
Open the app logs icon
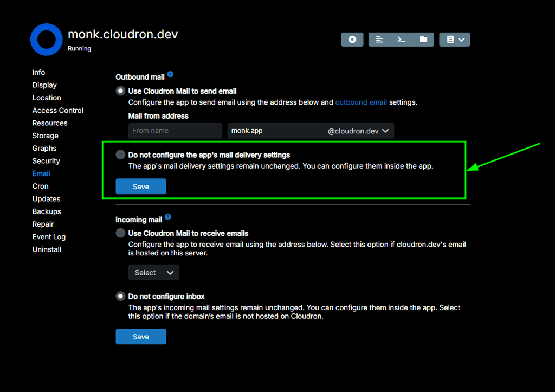click(x=379, y=40)
